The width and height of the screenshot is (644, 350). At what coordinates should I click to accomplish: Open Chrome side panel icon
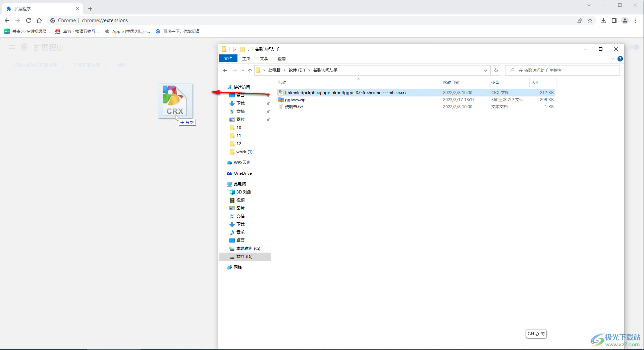tap(614, 20)
